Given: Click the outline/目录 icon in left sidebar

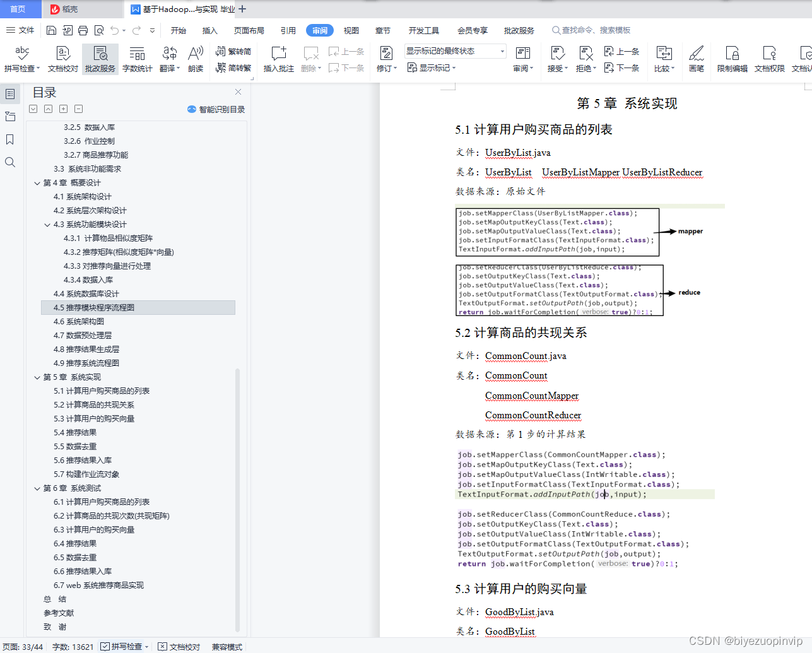Looking at the screenshot, I should (x=9, y=94).
